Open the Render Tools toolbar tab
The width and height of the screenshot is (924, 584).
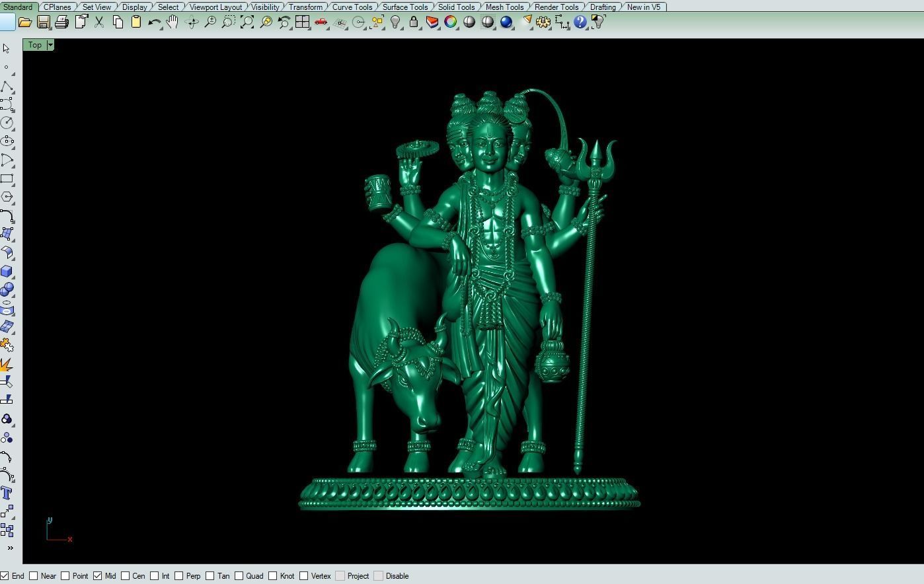click(557, 7)
